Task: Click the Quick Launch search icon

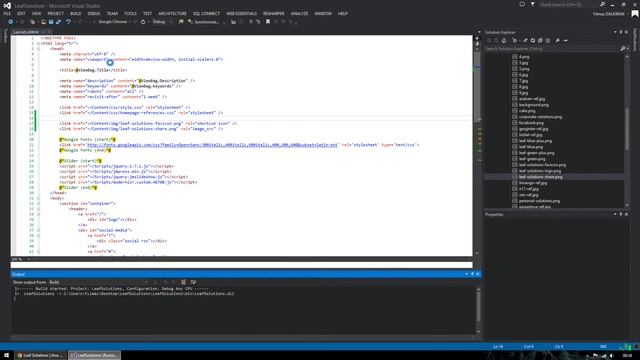Action: coord(602,4)
